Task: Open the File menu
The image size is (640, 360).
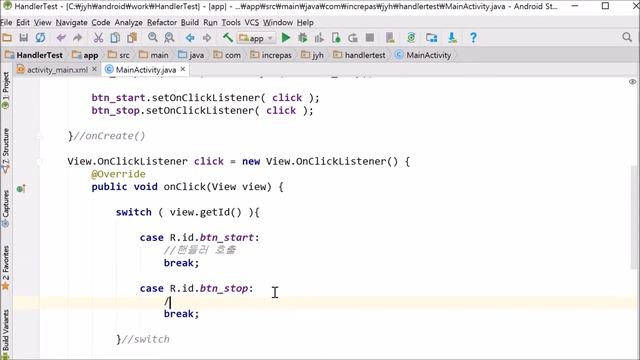Action: [x=6, y=22]
